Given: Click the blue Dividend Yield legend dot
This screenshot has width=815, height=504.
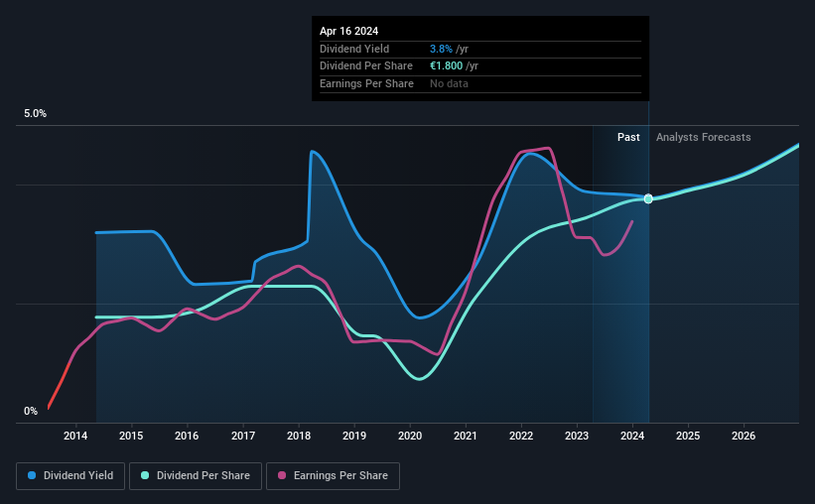Looking at the screenshot, I should [32, 475].
